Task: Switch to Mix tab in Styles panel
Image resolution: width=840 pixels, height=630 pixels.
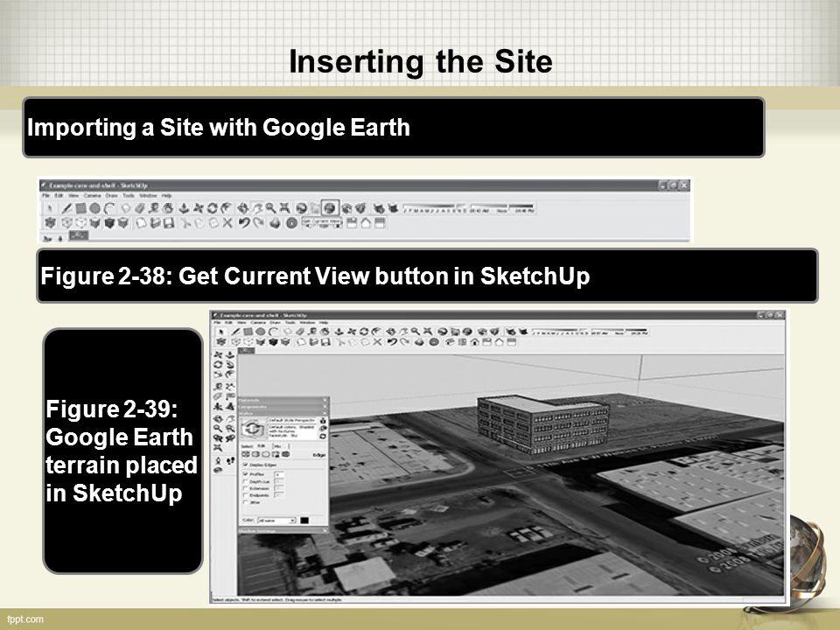Action: (x=278, y=445)
